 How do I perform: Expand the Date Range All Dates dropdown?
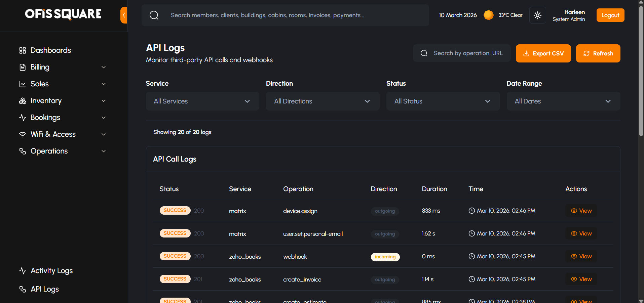pyautogui.click(x=563, y=101)
